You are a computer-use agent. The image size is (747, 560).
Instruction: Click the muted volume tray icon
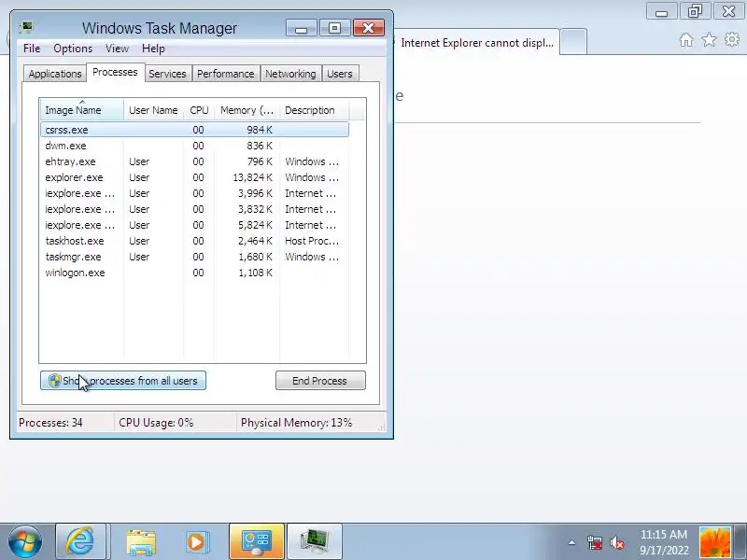tap(617, 542)
